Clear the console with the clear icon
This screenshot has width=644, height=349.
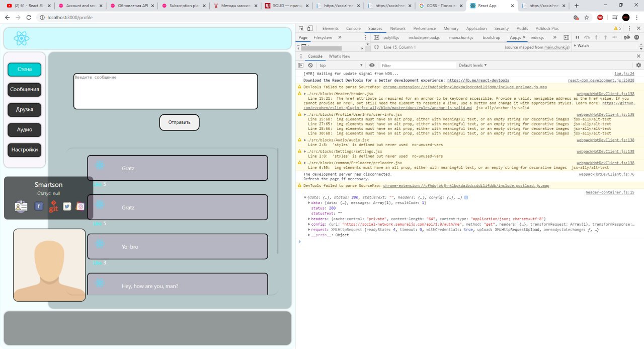pos(310,65)
